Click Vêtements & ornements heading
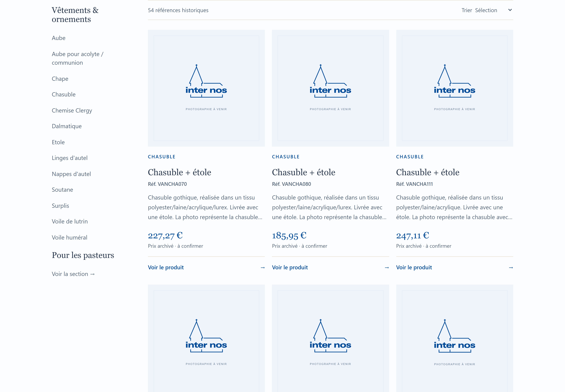565x392 pixels. pyautogui.click(x=75, y=15)
